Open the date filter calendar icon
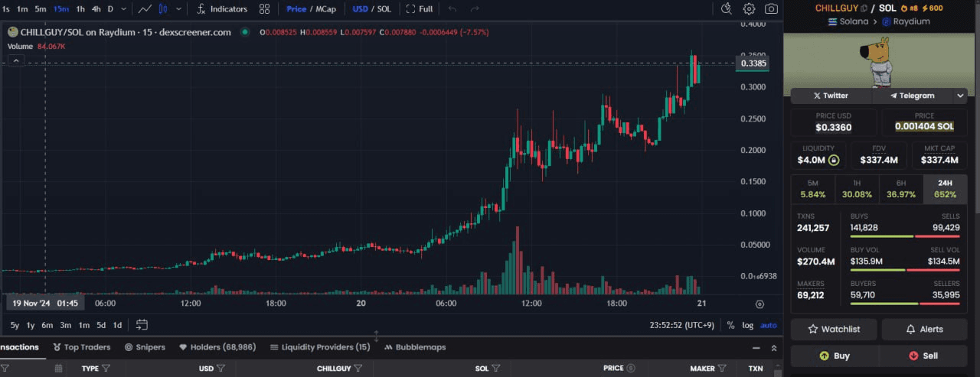The image size is (980, 377). point(58,369)
